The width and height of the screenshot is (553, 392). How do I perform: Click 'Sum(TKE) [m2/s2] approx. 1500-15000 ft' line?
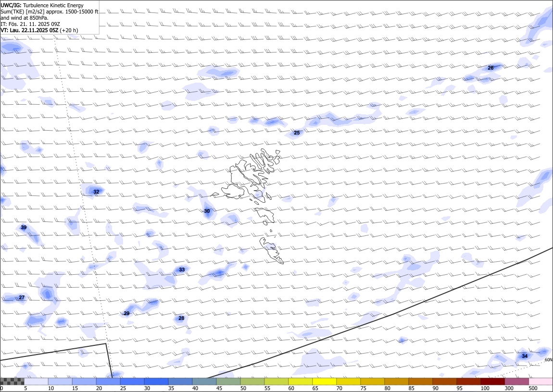click(x=50, y=12)
